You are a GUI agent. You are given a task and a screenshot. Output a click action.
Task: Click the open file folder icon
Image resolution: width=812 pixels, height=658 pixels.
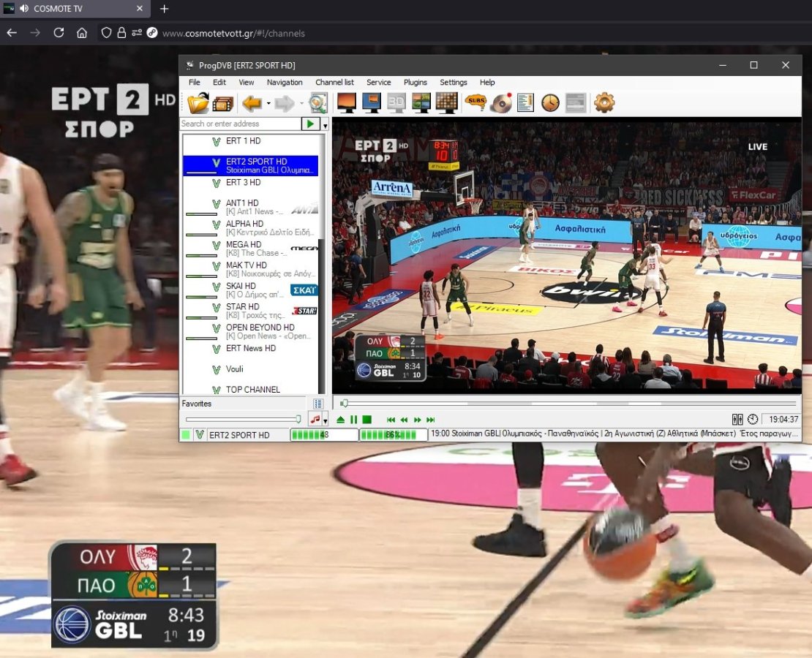(198, 103)
